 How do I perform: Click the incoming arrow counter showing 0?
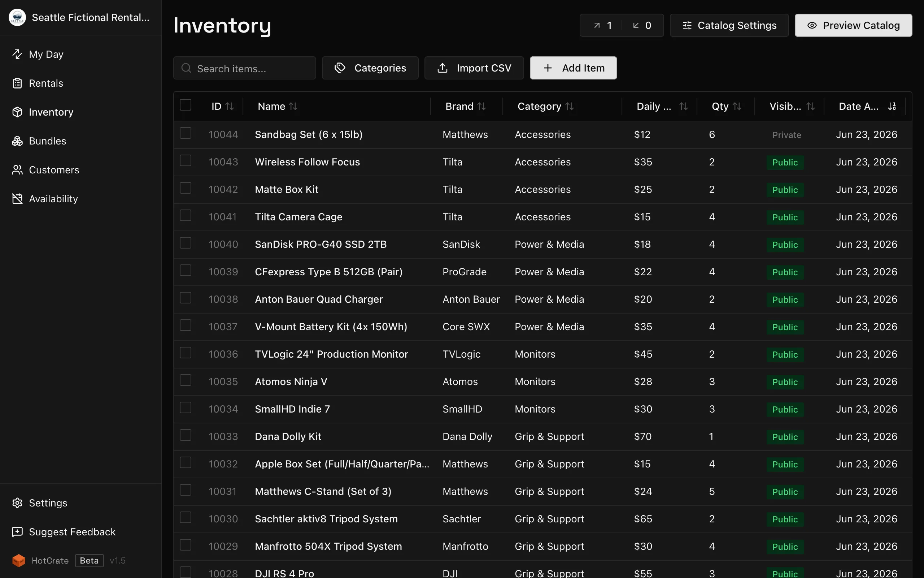[642, 25]
